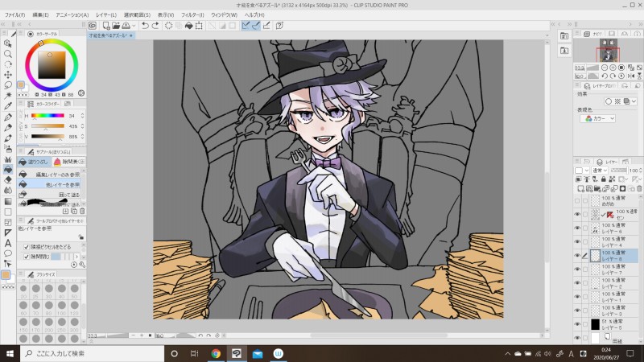Hide レイヤー 1 with its eye icon
This screenshot has width=644, height=362.
(577, 297)
